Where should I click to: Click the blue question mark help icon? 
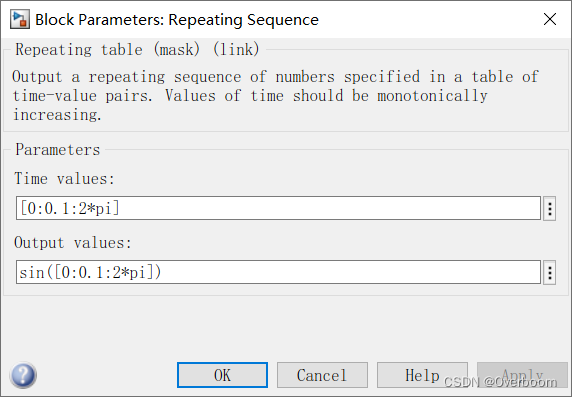[23, 375]
